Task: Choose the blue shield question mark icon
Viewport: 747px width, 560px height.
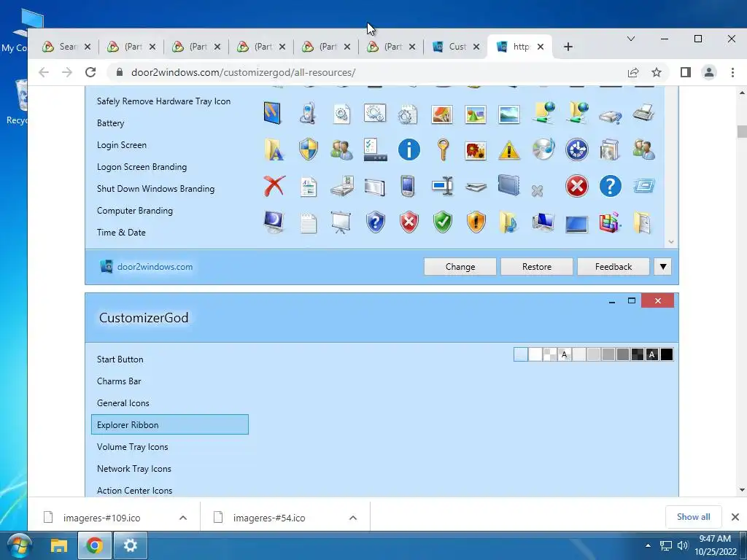Action: 375,222
